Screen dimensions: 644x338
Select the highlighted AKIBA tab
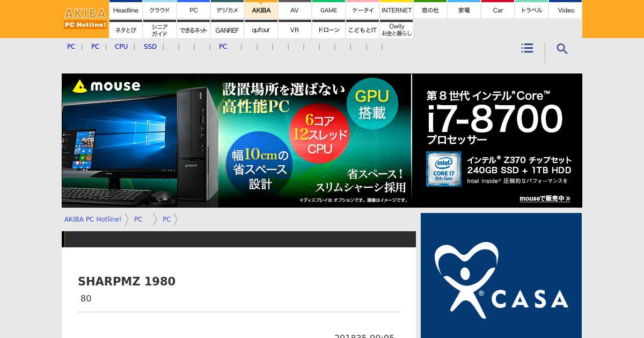click(x=261, y=10)
